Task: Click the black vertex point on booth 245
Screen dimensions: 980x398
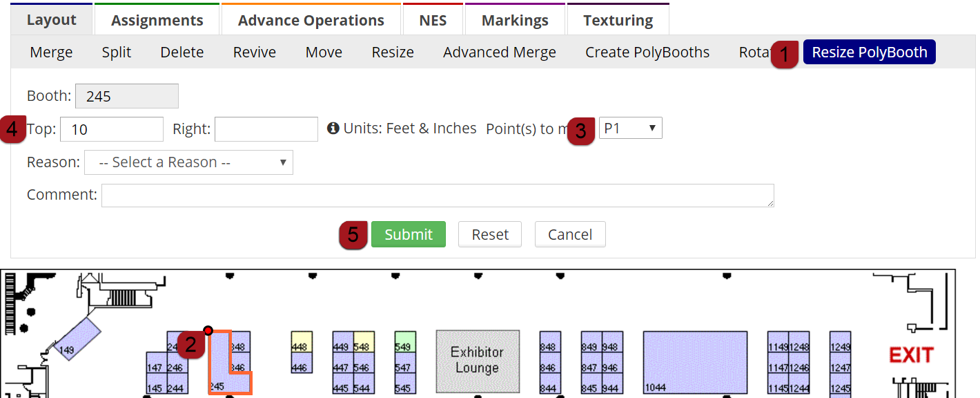Action: click(208, 331)
